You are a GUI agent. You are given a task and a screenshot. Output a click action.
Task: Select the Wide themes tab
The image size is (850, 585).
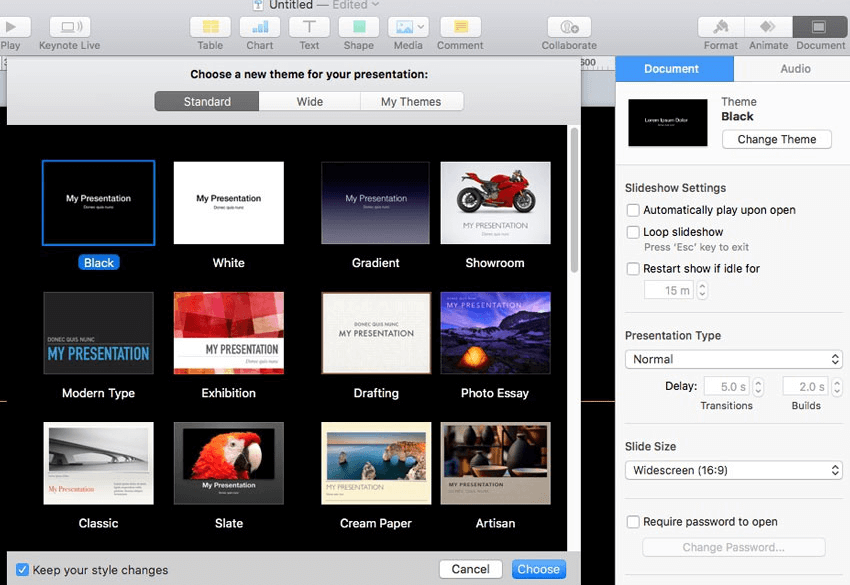[x=309, y=101]
